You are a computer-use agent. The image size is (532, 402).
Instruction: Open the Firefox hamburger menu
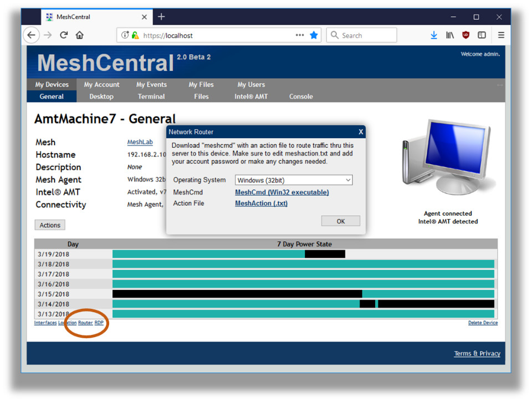501,35
